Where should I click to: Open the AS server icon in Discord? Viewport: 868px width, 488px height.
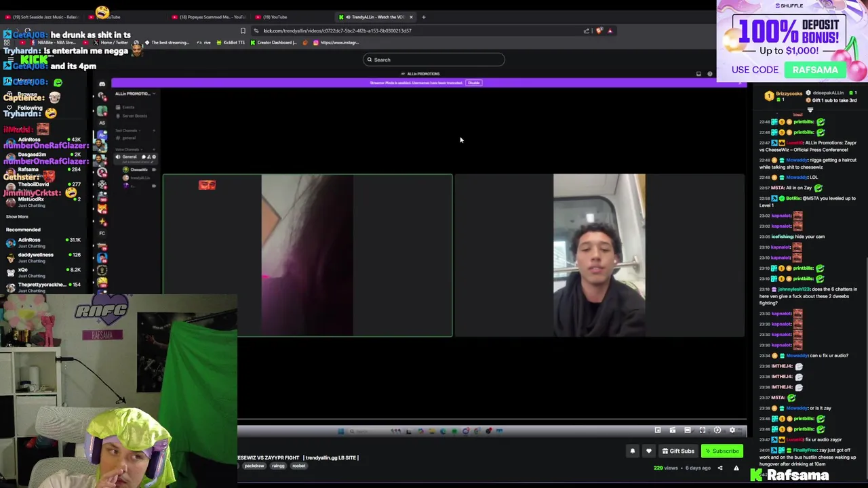[x=102, y=123]
